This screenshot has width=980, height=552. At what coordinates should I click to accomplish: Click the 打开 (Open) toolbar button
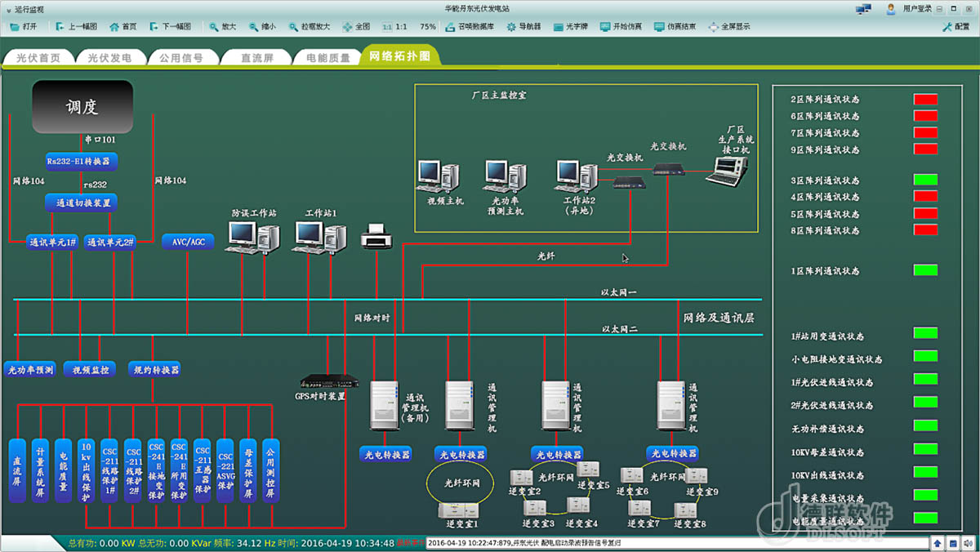pos(23,27)
